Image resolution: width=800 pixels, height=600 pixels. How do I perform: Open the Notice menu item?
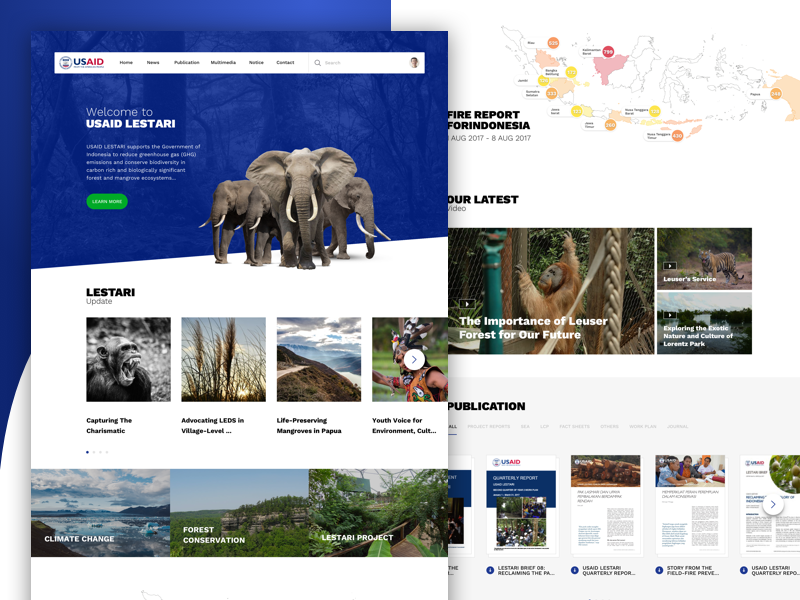256,62
